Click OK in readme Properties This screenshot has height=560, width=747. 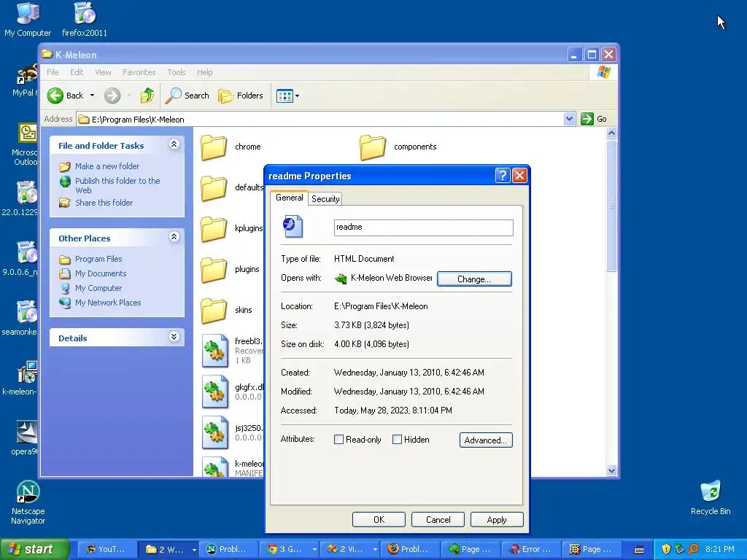click(x=379, y=519)
